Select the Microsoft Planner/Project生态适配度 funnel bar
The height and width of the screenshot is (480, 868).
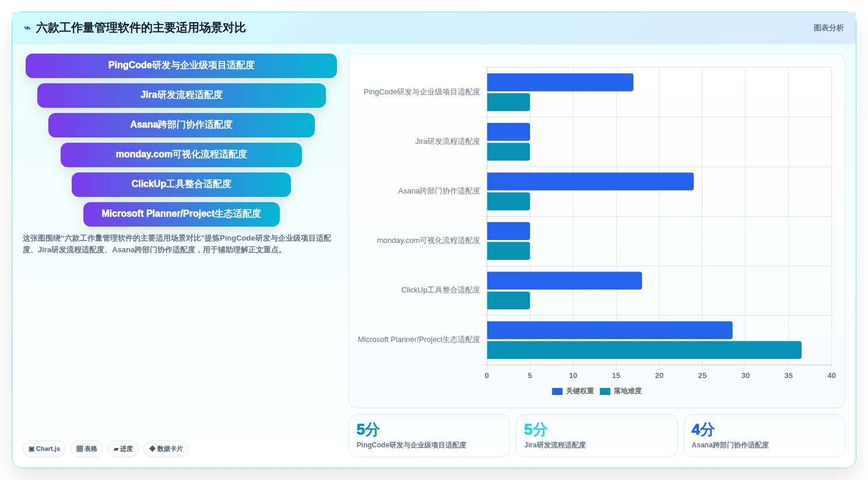pos(181,214)
